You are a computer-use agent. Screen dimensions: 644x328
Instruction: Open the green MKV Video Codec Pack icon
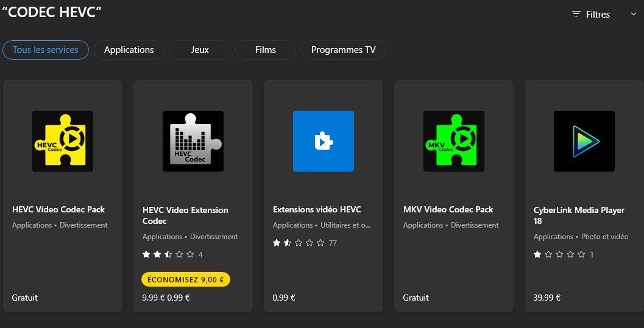click(454, 141)
